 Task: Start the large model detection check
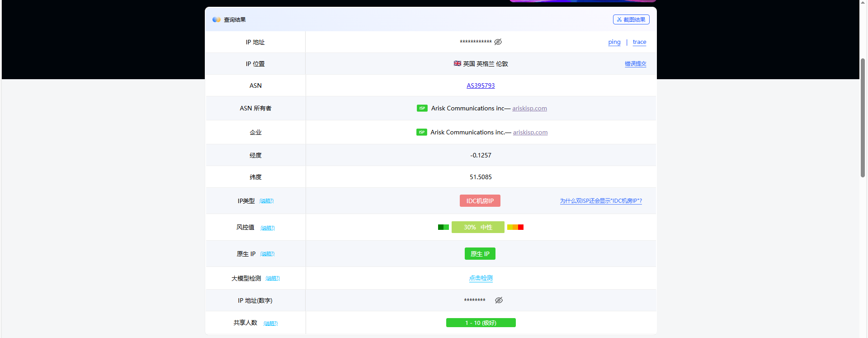pos(481,278)
